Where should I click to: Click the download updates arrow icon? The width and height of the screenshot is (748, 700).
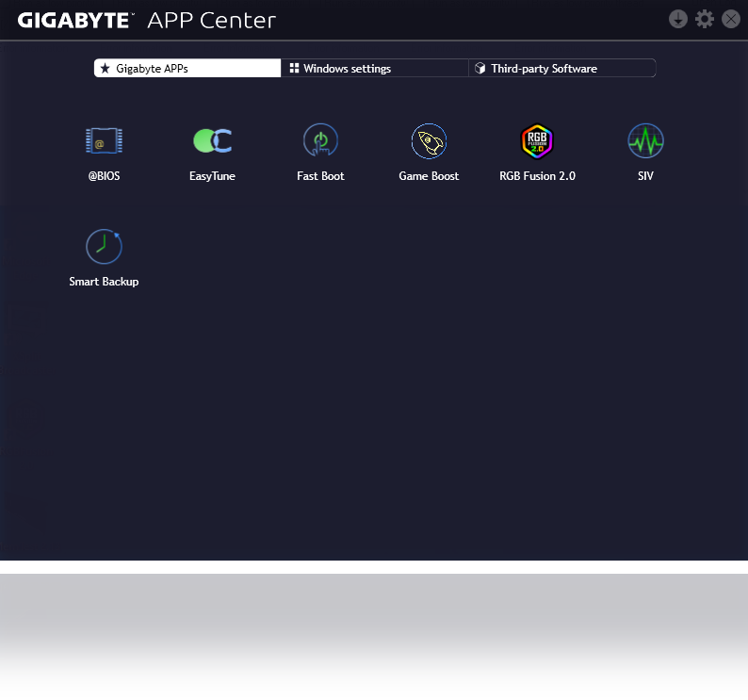point(677,19)
